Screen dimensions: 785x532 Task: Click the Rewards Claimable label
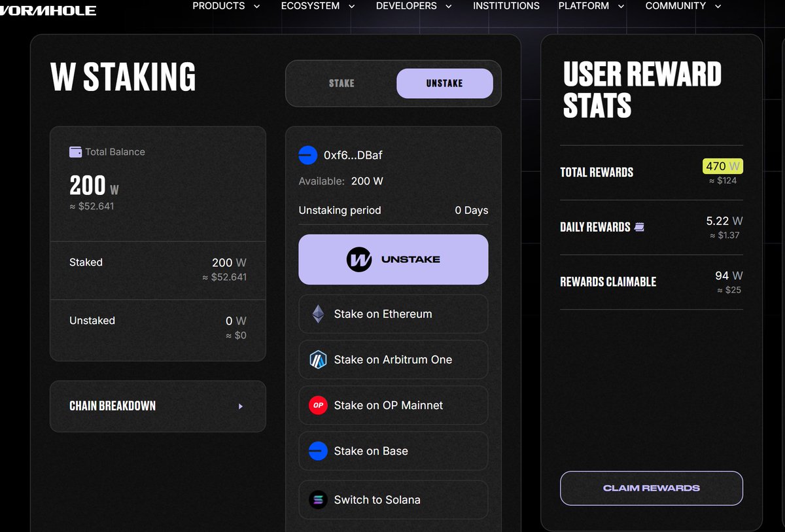click(x=608, y=282)
